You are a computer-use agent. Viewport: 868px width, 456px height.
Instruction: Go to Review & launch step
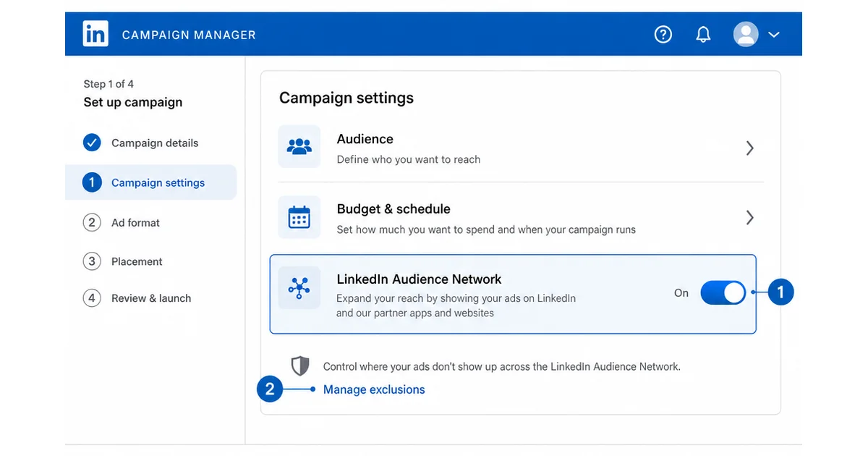(151, 298)
